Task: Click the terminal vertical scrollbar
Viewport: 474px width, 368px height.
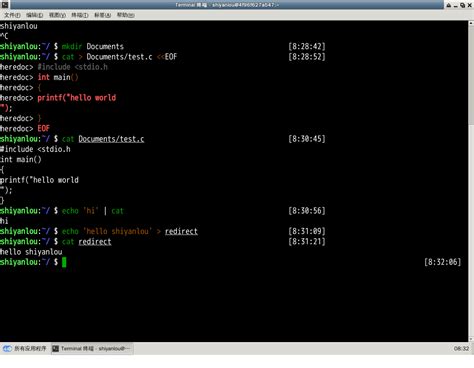Action: [471, 181]
